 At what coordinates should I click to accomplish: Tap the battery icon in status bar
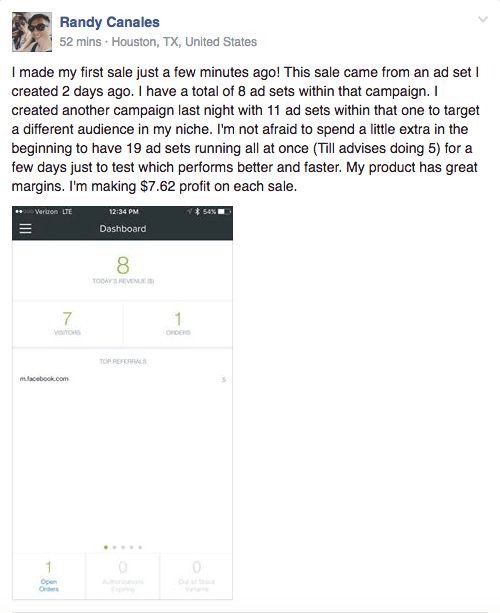click(x=224, y=212)
